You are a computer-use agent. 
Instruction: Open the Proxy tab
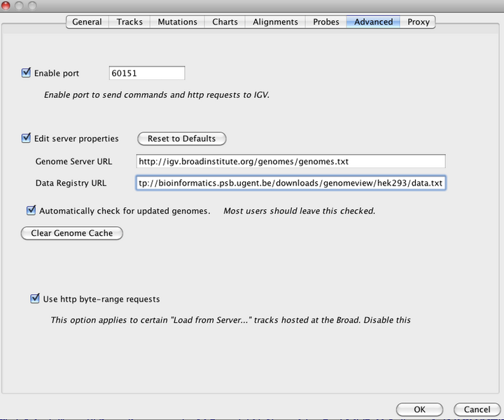pyautogui.click(x=419, y=22)
